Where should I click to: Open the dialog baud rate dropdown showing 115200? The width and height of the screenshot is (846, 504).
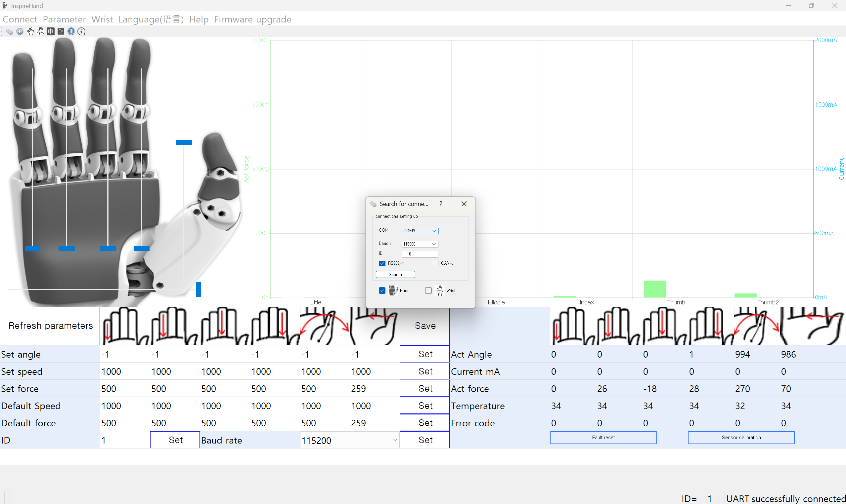pyautogui.click(x=420, y=244)
